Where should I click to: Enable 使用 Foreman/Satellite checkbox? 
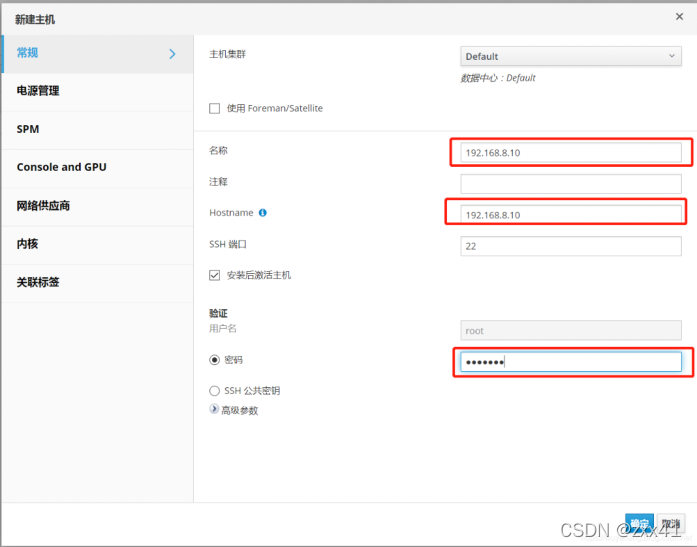pyautogui.click(x=214, y=108)
